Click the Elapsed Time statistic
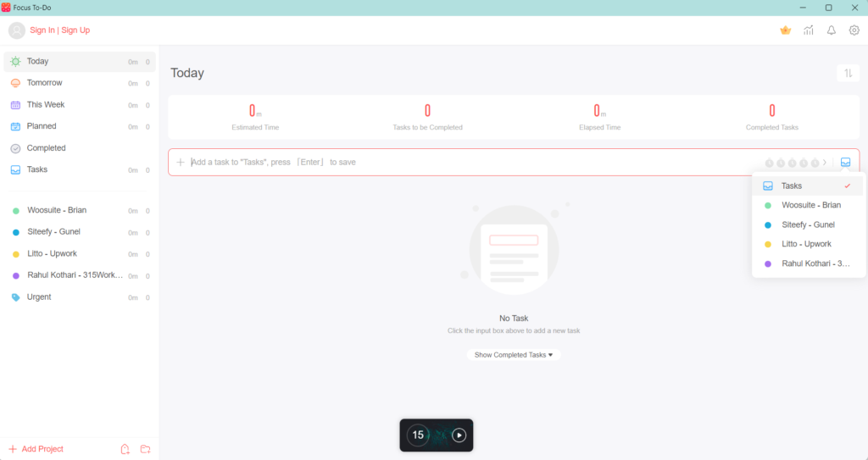Image resolution: width=868 pixels, height=460 pixels. pyautogui.click(x=599, y=118)
